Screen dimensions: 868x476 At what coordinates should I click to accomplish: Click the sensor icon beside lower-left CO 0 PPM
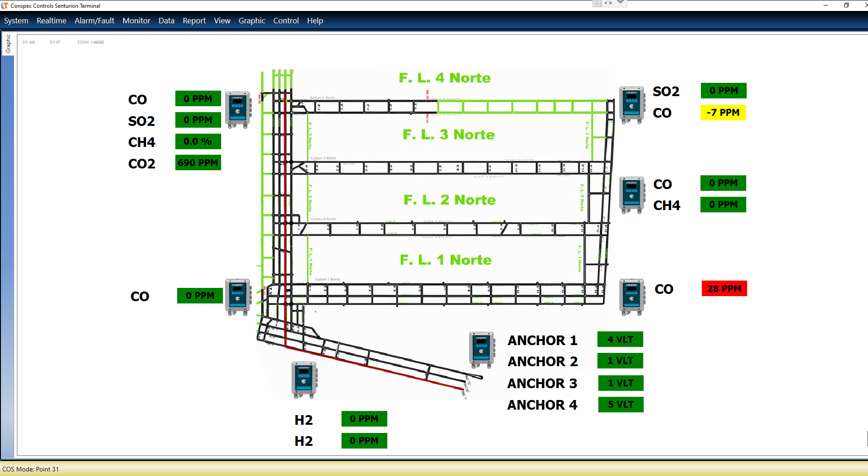coord(238,297)
